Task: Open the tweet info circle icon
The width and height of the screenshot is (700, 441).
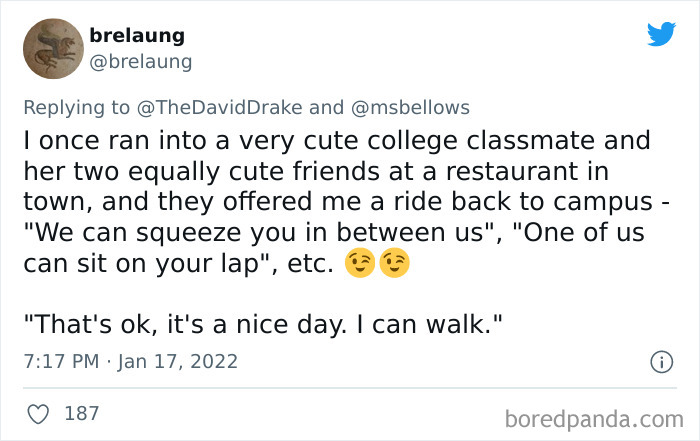Action: pyautogui.click(x=660, y=361)
